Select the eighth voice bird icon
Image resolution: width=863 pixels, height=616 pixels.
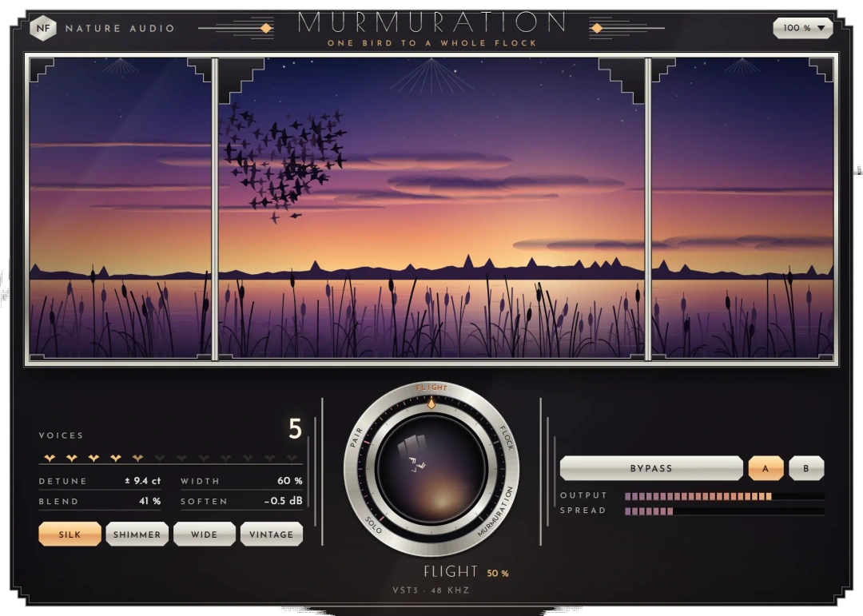[204, 458]
